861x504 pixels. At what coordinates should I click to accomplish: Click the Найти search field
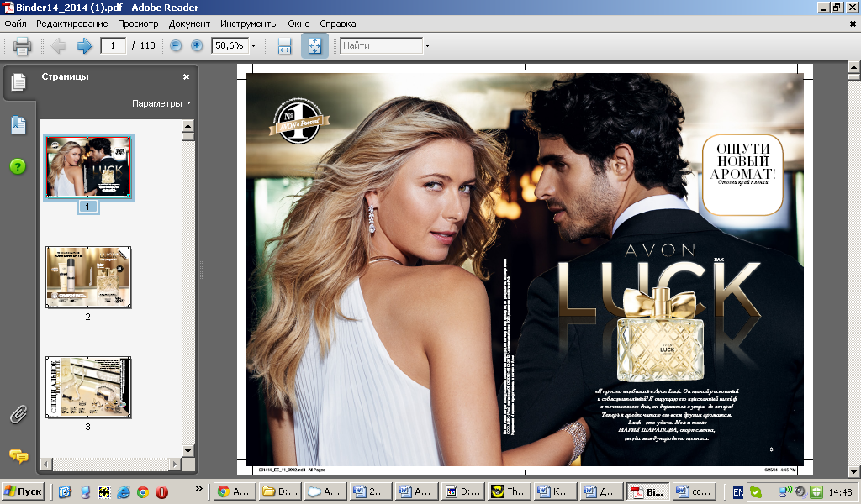point(382,45)
